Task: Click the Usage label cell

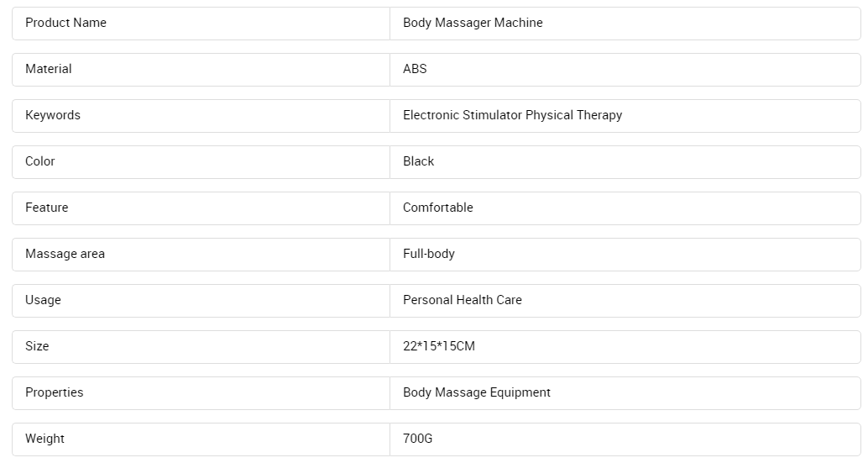Action: [201, 301]
